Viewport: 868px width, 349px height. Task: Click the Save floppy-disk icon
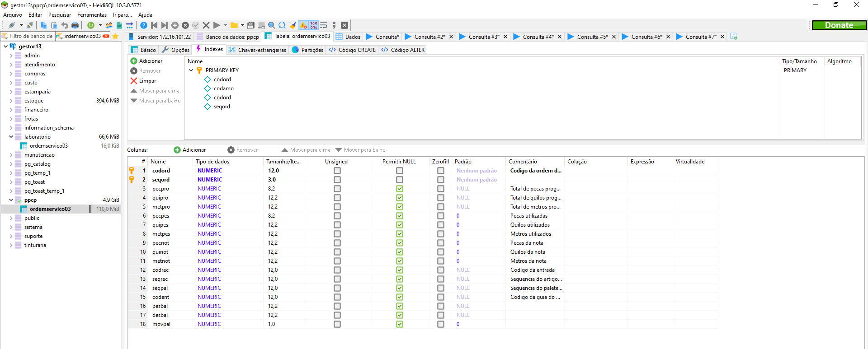[250, 25]
